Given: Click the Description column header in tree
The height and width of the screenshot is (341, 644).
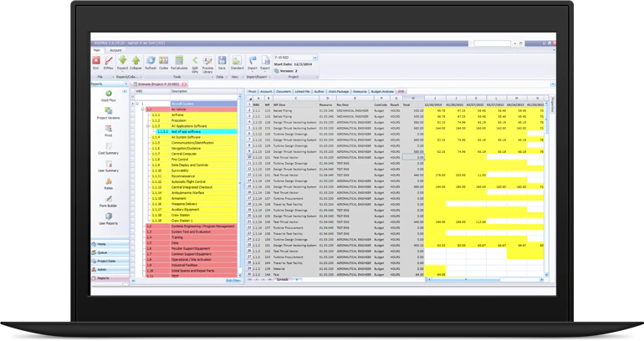Looking at the screenshot, I should coord(203,91).
